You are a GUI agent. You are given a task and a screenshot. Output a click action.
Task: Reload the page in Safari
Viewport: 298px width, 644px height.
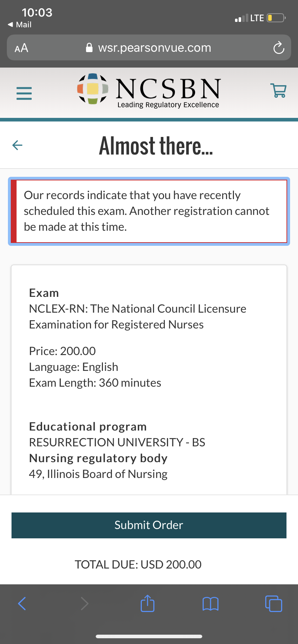coord(279,48)
